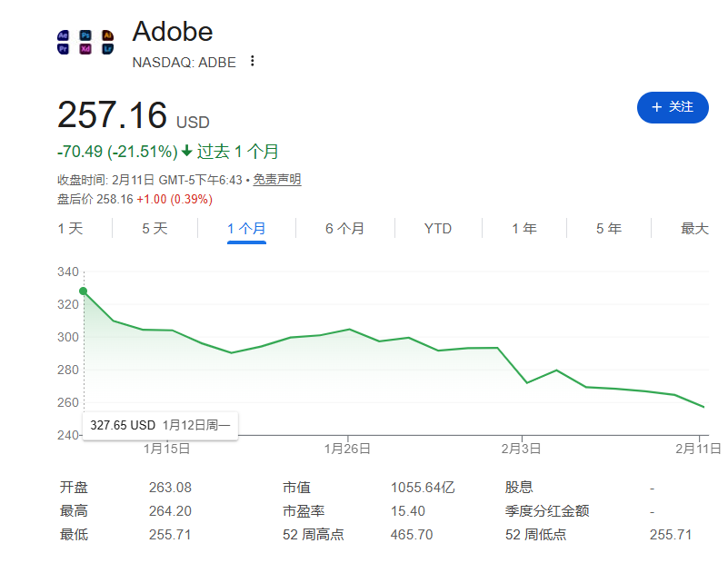Select the 1 年 chart range
728x563 pixels.
coord(524,229)
